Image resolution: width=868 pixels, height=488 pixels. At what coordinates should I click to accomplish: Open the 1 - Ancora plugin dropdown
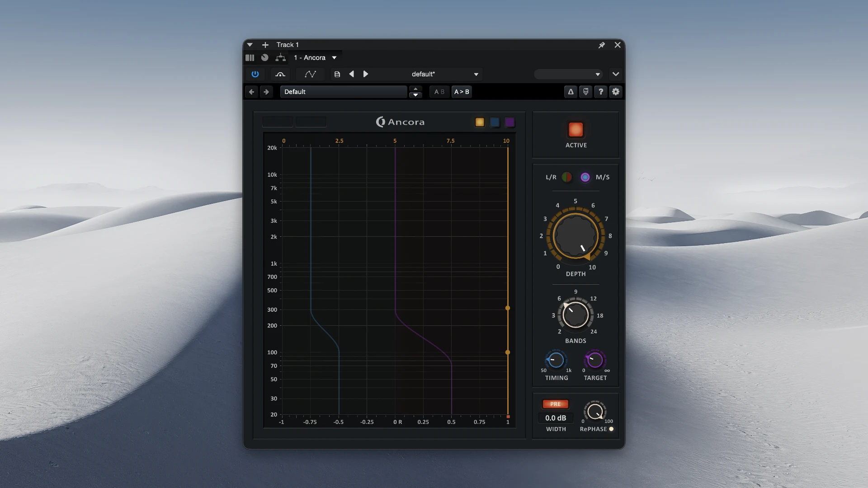[x=315, y=58]
